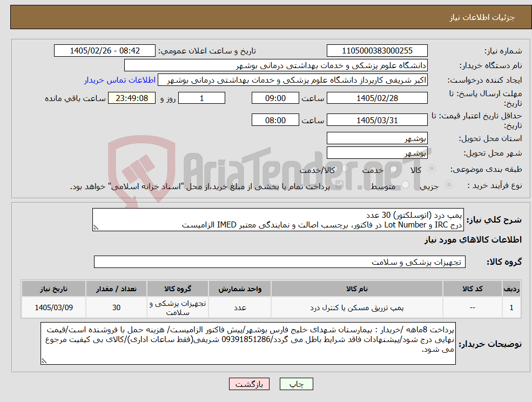532x402 pixels.
Task: Click buyer organization name field
Action: 276,65
